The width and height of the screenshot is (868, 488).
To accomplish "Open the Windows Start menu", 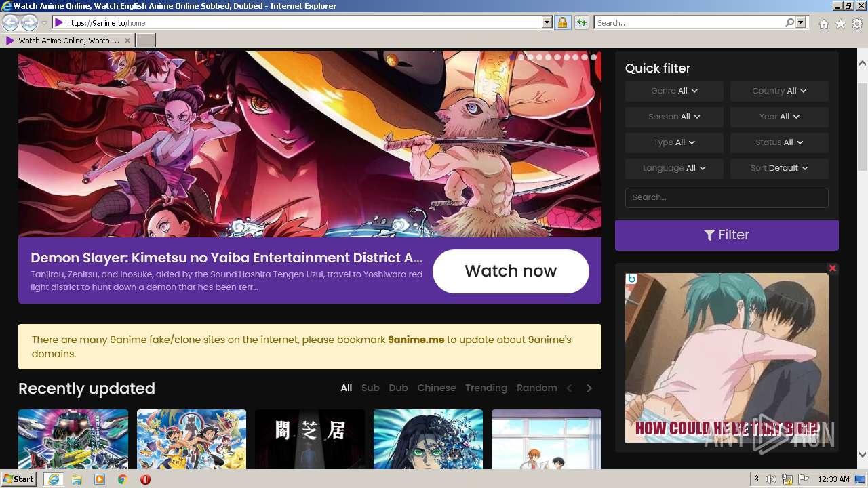I will pos(19,479).
